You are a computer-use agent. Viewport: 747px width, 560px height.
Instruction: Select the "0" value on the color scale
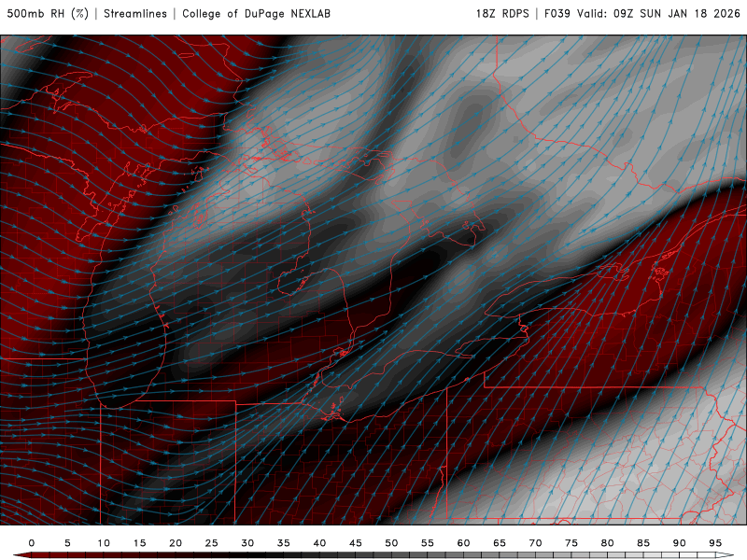(x=32, y=543)
